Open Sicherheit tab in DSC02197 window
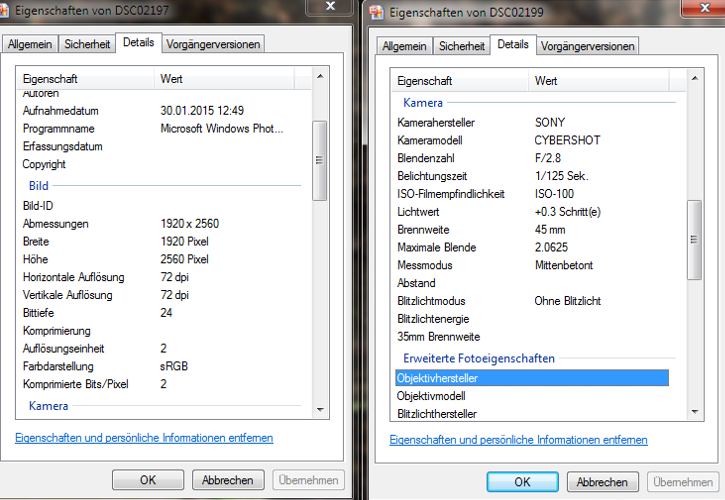The image size is (725, 500). pos(87,44)
